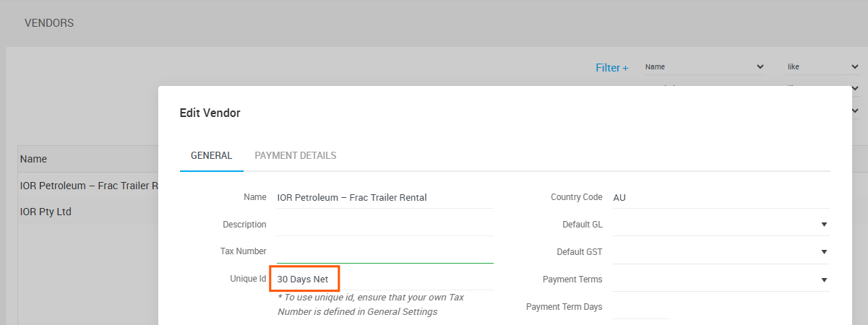The width and height of the screenshot is (868, 325).
Task: Click the Filter + link
Action: [612, 67]
